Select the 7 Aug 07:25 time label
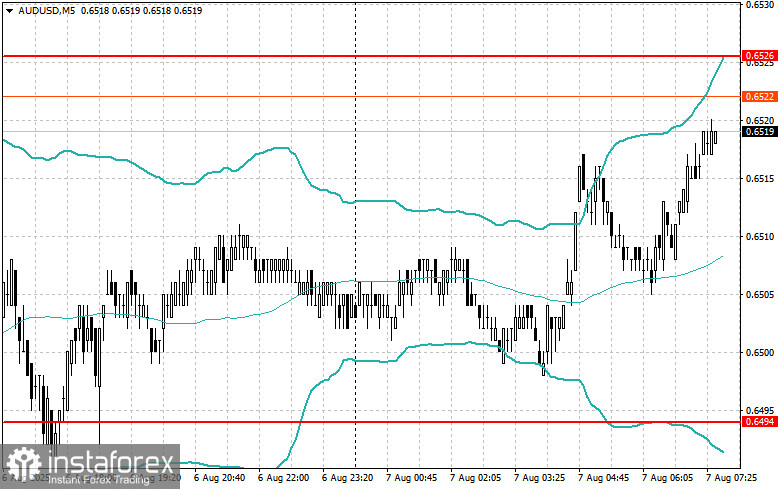This screenshot has height=489, width=781. click(731, 478)
